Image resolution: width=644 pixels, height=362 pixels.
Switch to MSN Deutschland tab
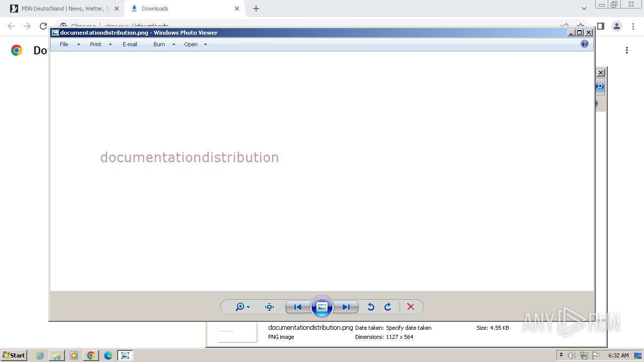pyautogui.click(x=60, y=9)
